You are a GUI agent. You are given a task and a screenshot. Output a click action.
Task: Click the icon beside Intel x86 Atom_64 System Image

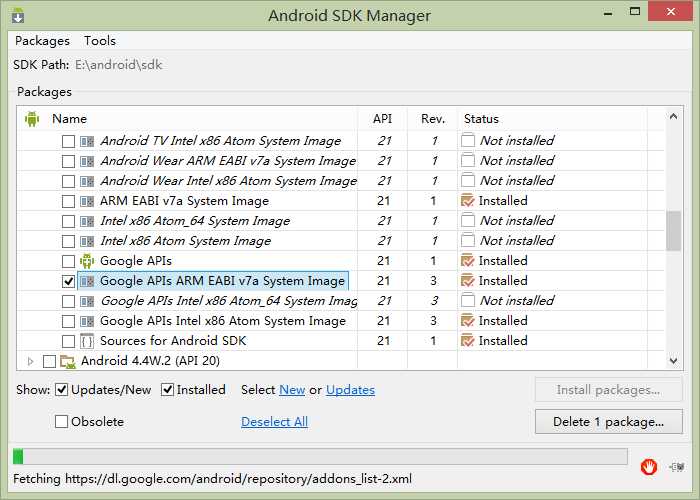coord(87,221)
